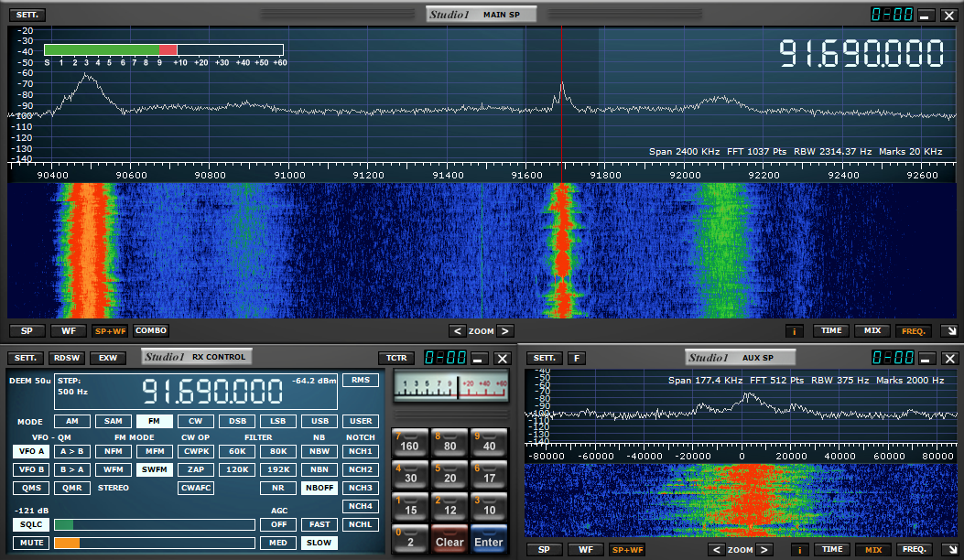Click the TCTR icon in RX Control
964x560 pixels.
[395, 359]
